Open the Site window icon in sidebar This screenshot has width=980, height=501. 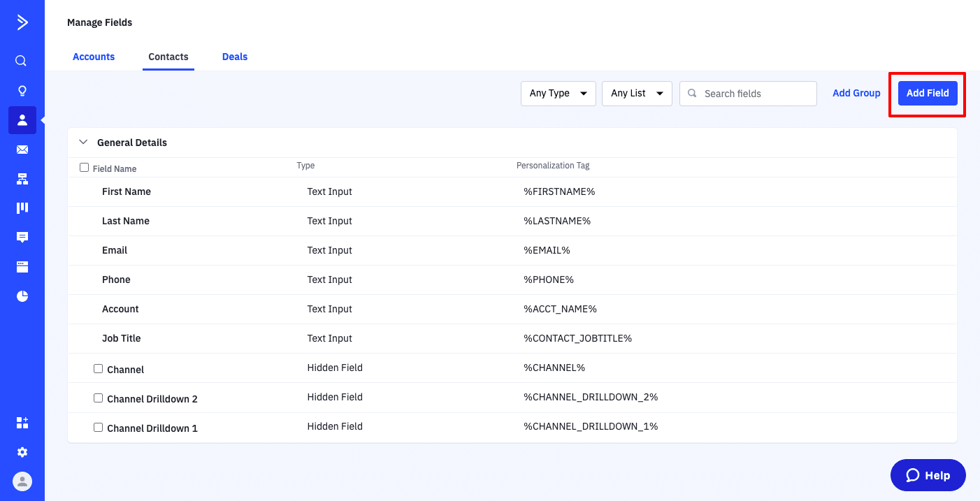tap(22, 267)
